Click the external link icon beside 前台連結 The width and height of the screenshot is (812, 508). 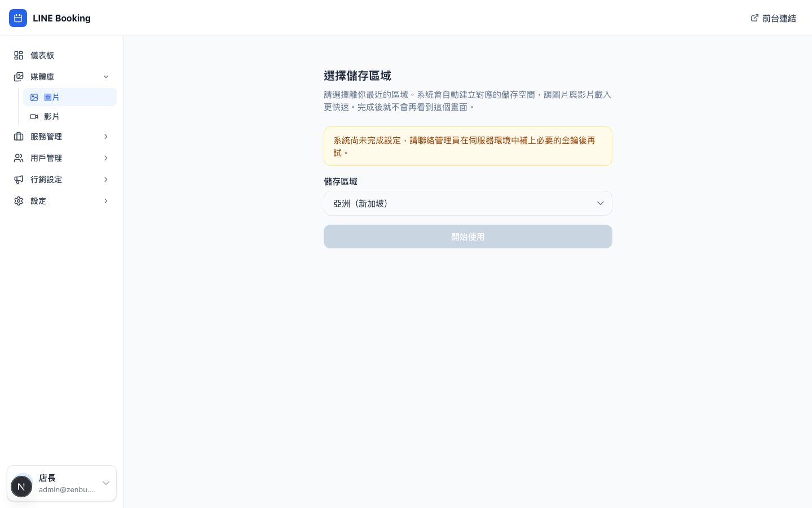754,18
